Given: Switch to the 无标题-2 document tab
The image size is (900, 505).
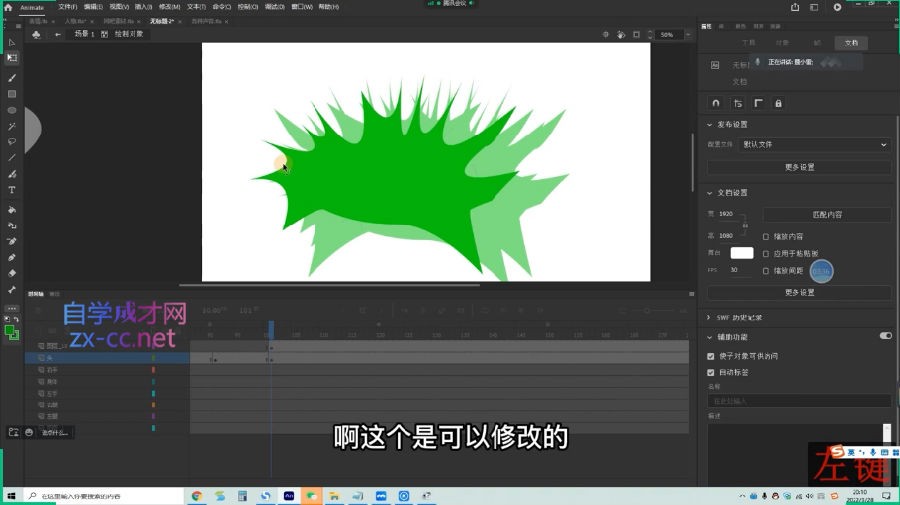Looking at the screenshot, I should coord(162,21).
